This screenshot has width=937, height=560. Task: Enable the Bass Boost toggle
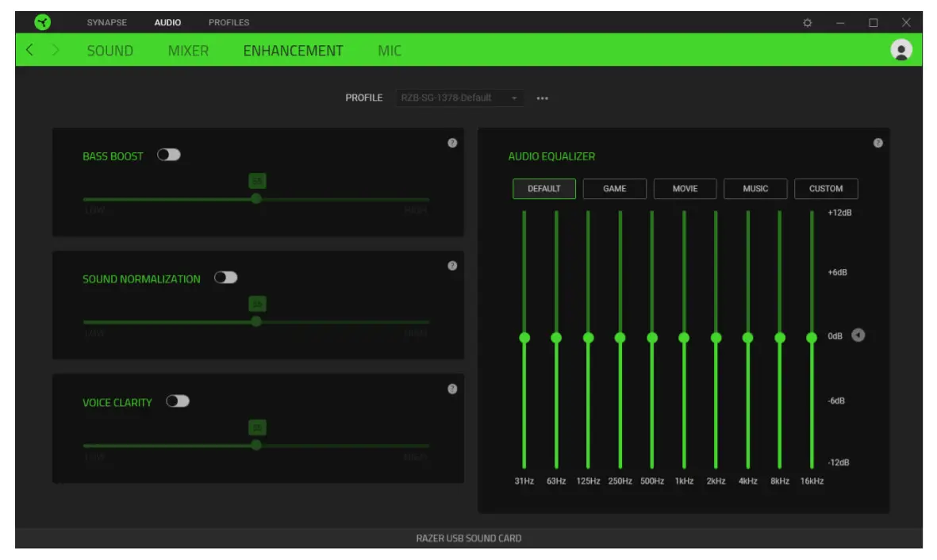171,156
